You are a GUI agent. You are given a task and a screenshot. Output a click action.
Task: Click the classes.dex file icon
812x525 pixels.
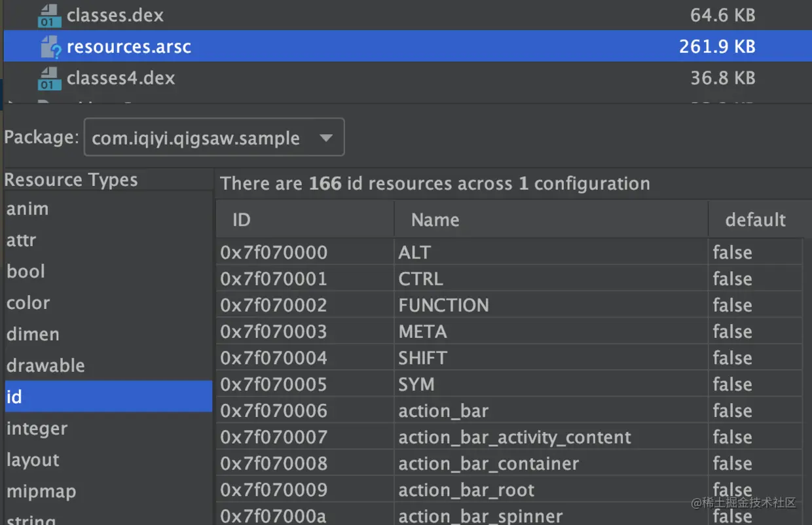(x=49, y=16)
